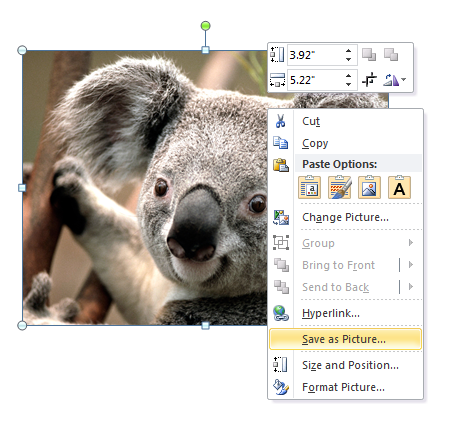Select Save as Picture menu entry
The height and width of the screenshot is (427, 464).
pos(345,339)
